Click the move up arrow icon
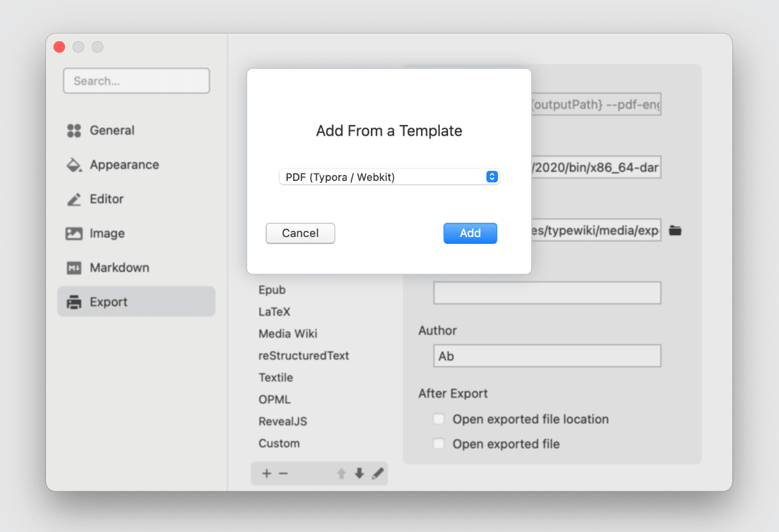 pyautogui.click(x=341, y=474)
